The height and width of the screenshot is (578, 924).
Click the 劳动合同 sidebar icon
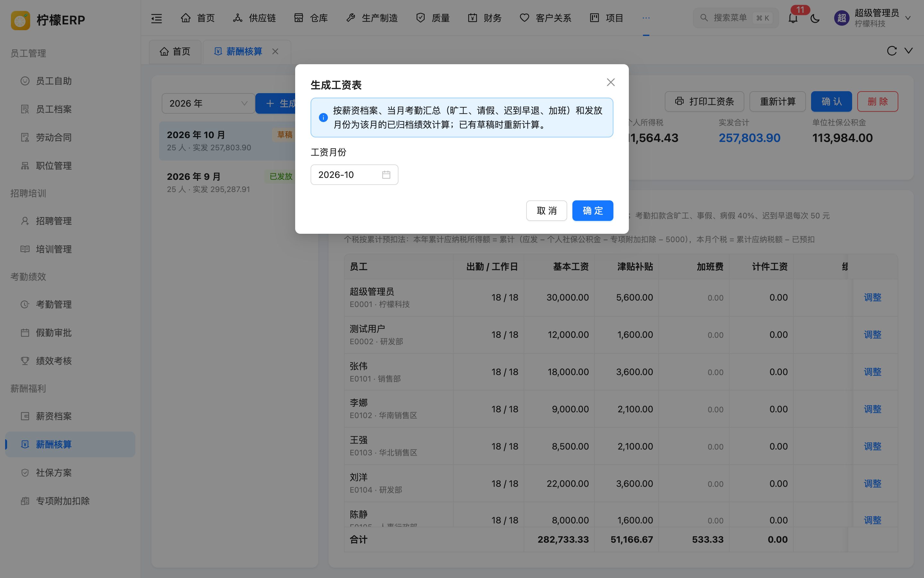(x=25, y=138)
